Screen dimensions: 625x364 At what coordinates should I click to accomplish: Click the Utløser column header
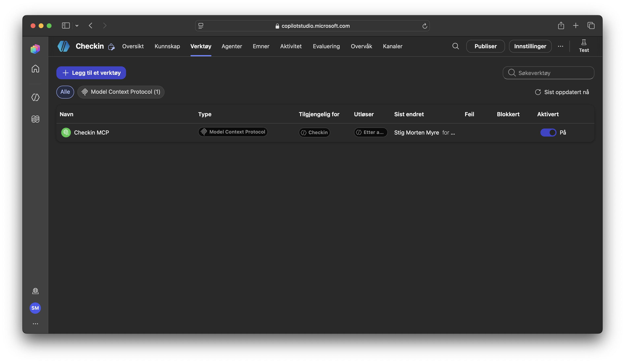click(364, 114)
